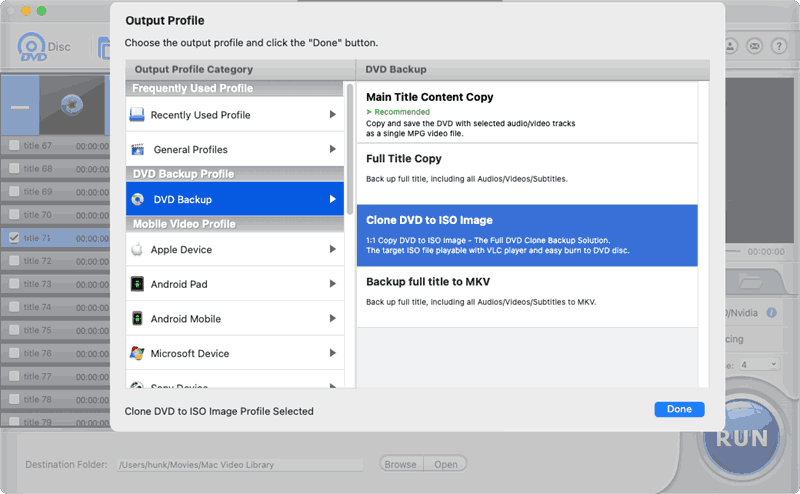Screen dimensions: 800x494
Task: Click the Nvidia info icon
Action: tap(771, 312)
